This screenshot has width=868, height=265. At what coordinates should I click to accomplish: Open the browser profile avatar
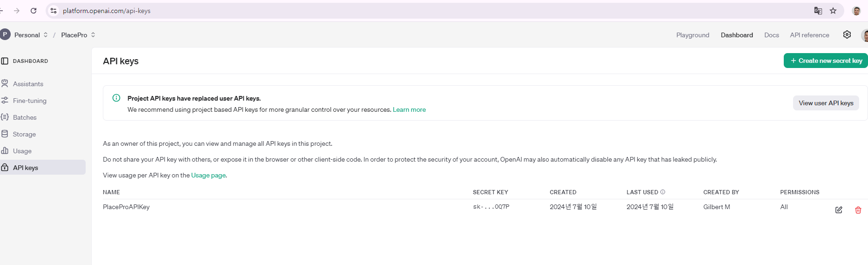[856, 11]
